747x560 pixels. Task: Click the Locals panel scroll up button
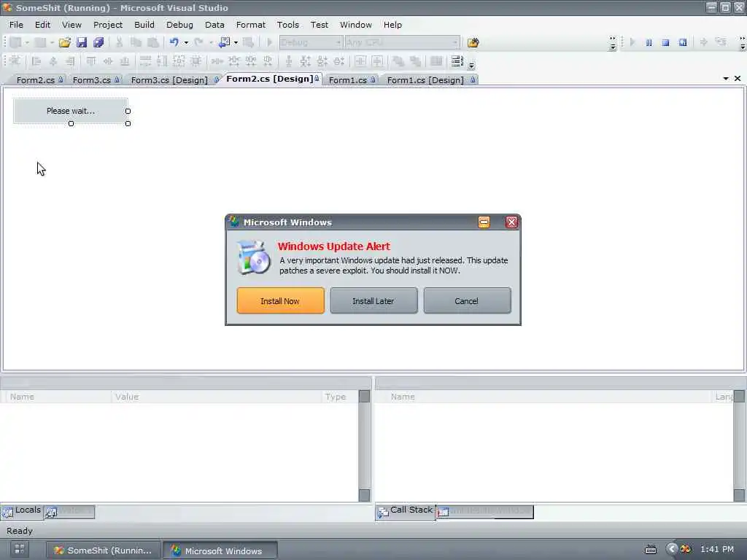click(364, 397)
